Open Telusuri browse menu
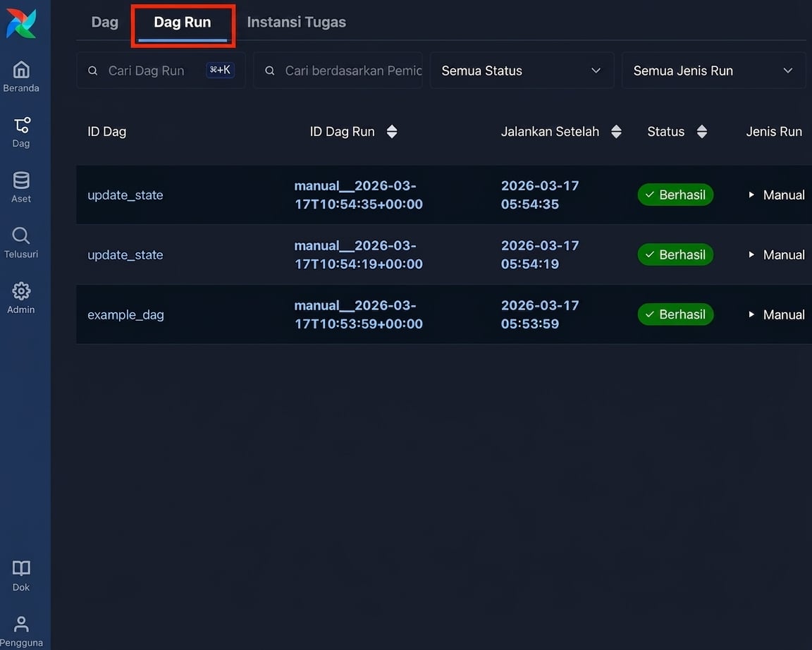Screen dimensions: 812x650 click(x=21, y=243)
